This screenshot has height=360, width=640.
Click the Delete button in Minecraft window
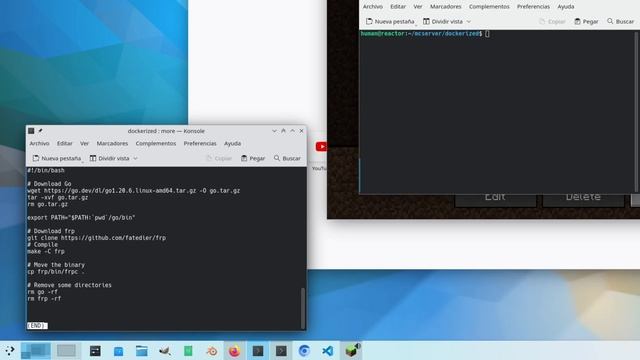tap(583, 199)
